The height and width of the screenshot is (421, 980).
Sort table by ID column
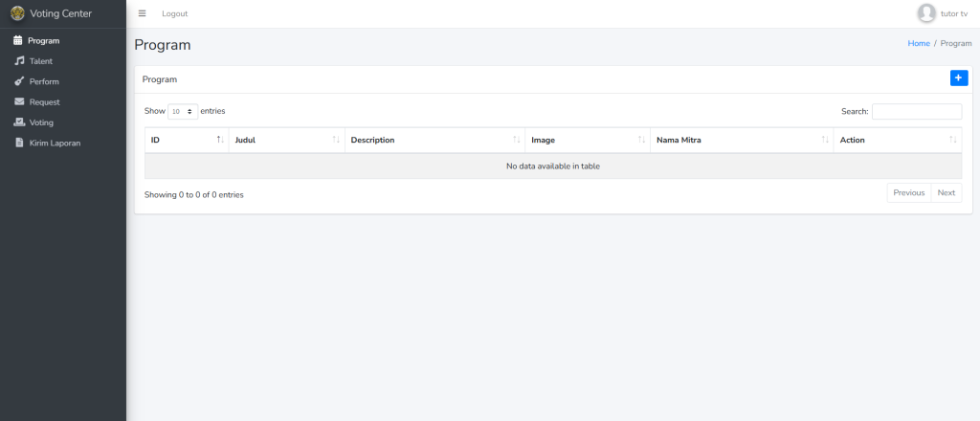point(186,141)
